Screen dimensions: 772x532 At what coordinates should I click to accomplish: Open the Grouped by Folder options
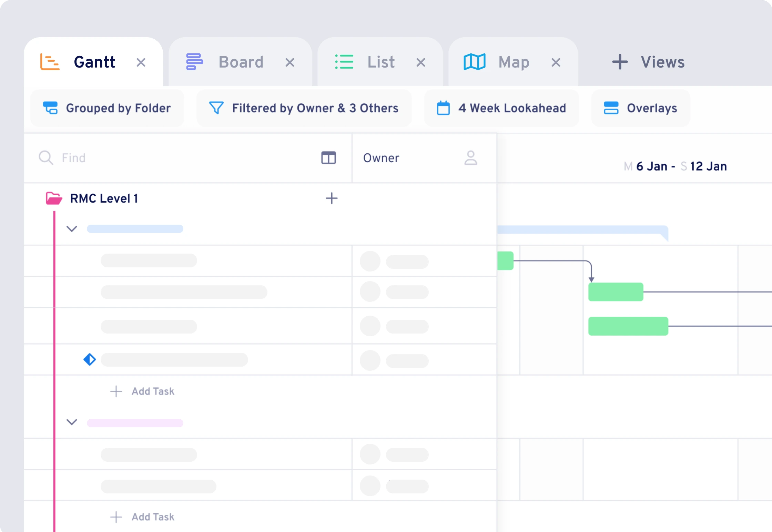tap(107, 108)
